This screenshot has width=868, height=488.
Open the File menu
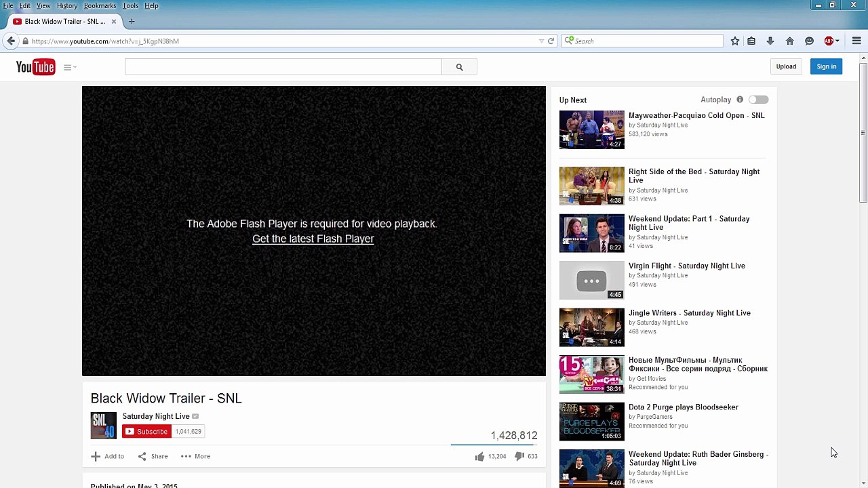click(8, 5)
